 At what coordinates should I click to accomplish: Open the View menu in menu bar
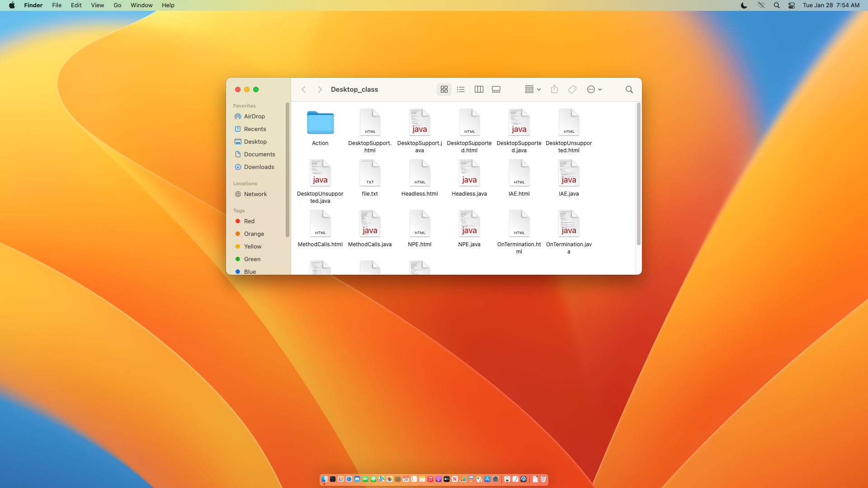click(x=97, y=5)
